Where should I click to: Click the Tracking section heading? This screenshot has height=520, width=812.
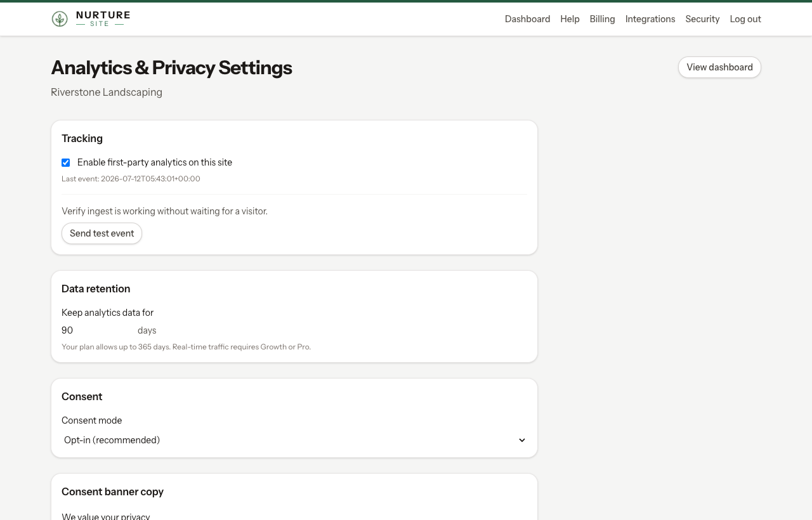[82, 138]
